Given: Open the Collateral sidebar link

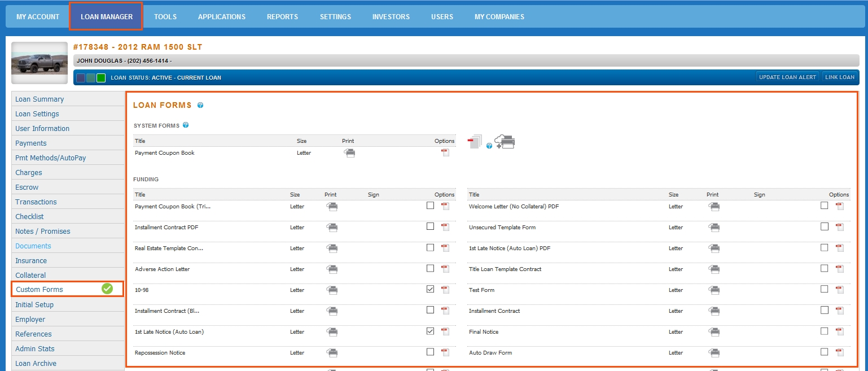Looking at the screenshot, I should point(68,275).
